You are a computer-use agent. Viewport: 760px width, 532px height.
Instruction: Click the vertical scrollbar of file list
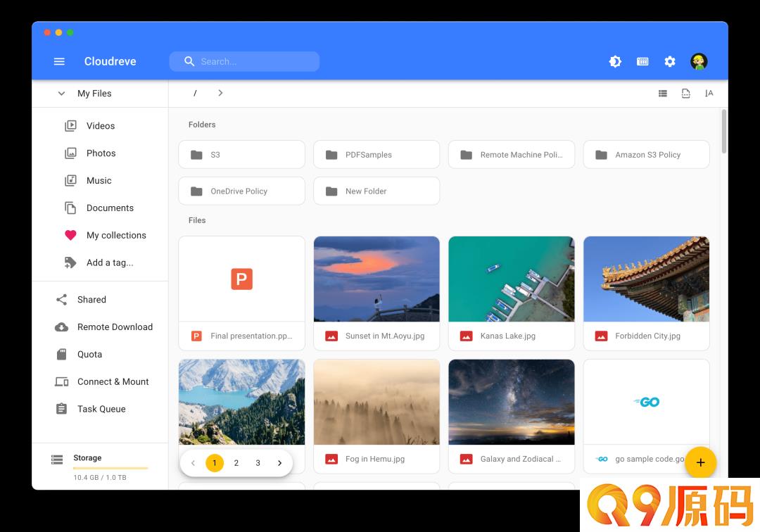pos(724,132)
